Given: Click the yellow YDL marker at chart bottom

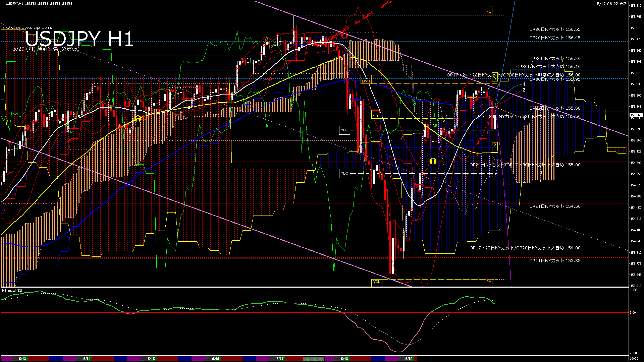Looking at the screenshot, I should [x=377, y=282].
